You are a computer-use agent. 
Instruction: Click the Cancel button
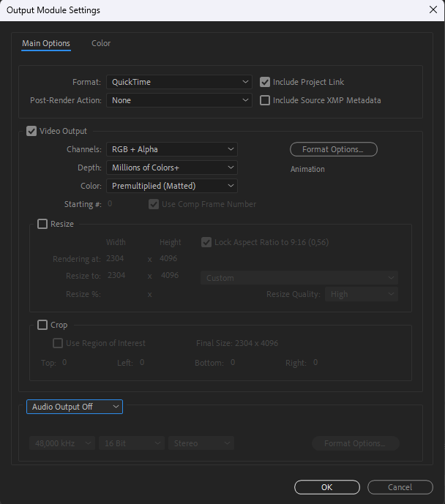point(400,487)
